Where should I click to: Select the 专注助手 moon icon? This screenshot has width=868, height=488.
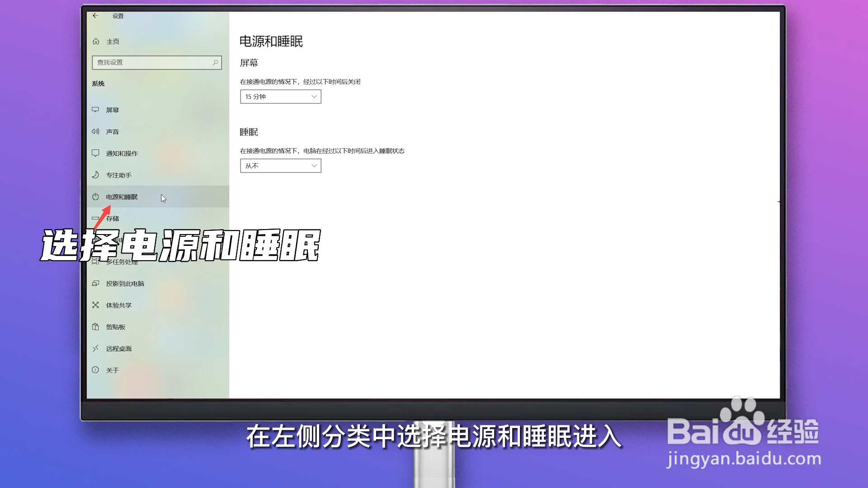click(x=95, y=175)
